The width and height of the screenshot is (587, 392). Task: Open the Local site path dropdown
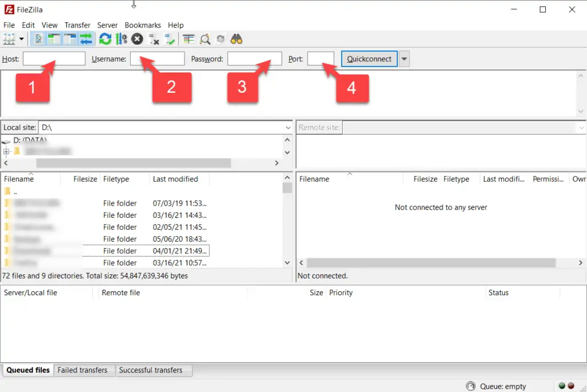[x=288, y=128]
